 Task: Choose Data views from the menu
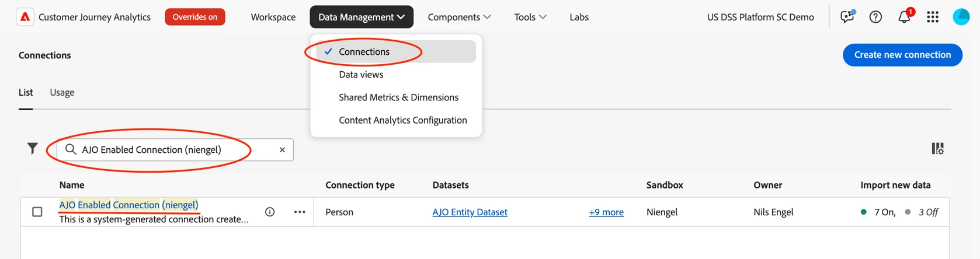coord(361,75)
